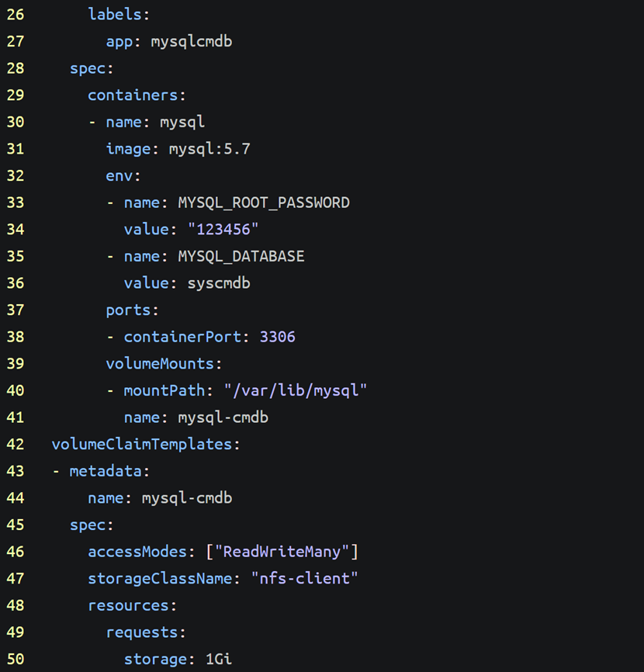
Task: Click the image value 'mysql:5.7'
Action: tap(209, 149)
